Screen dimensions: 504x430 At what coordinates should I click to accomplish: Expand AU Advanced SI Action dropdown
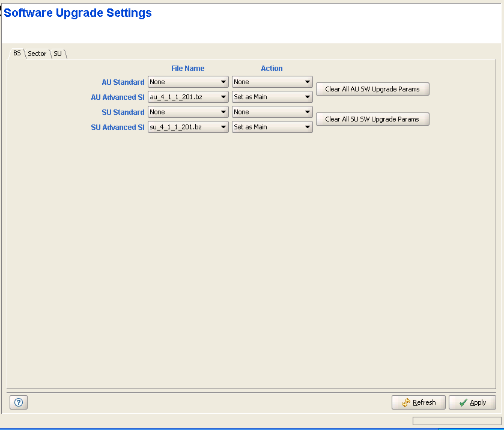pos(272,97)
